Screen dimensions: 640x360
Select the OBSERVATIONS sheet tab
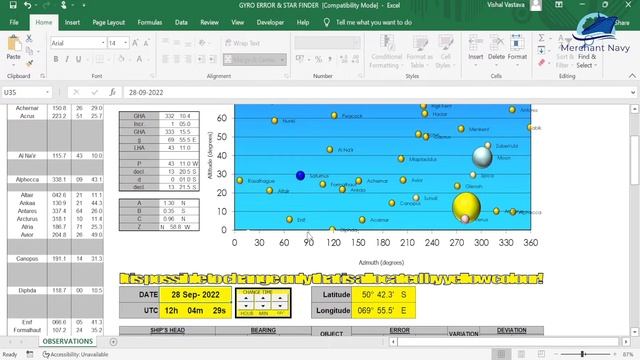click(x=68, y=341)
